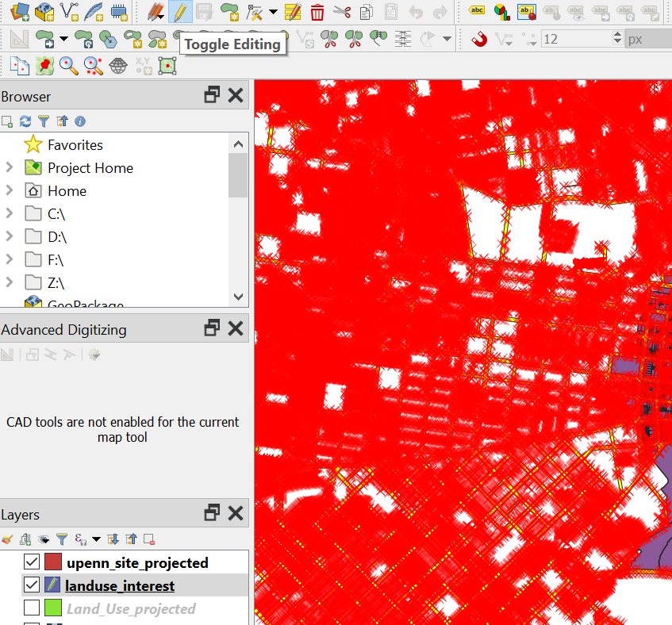Click the Cut Features scissors icon
Viewport: 672px width, 625px height.
point(342,12)
